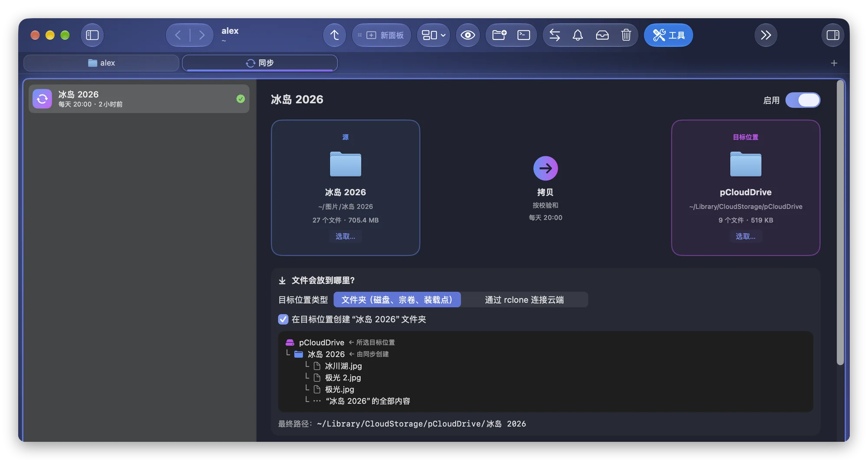Click the inbox tray icon
Viewport: 868px width, 460px height.
(x=602, y=35)
